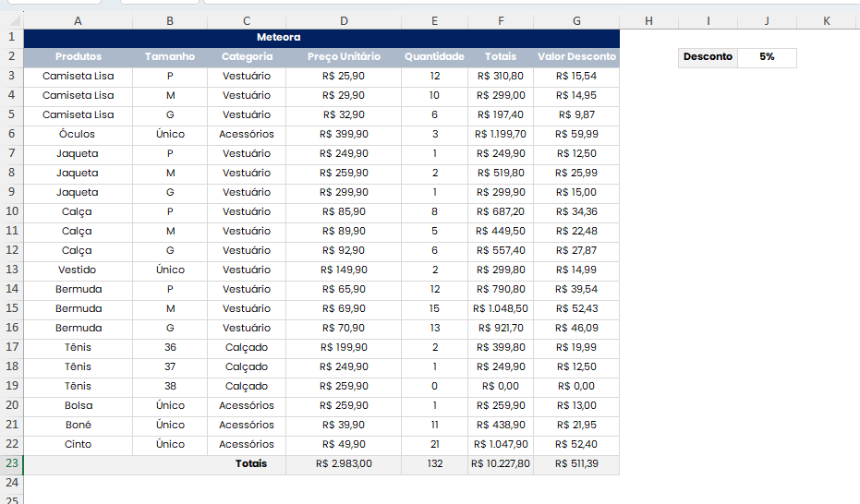Screen dimensions: 860x504
Task: Select price cell R$ 149,90
Action: tap(344, 270)
